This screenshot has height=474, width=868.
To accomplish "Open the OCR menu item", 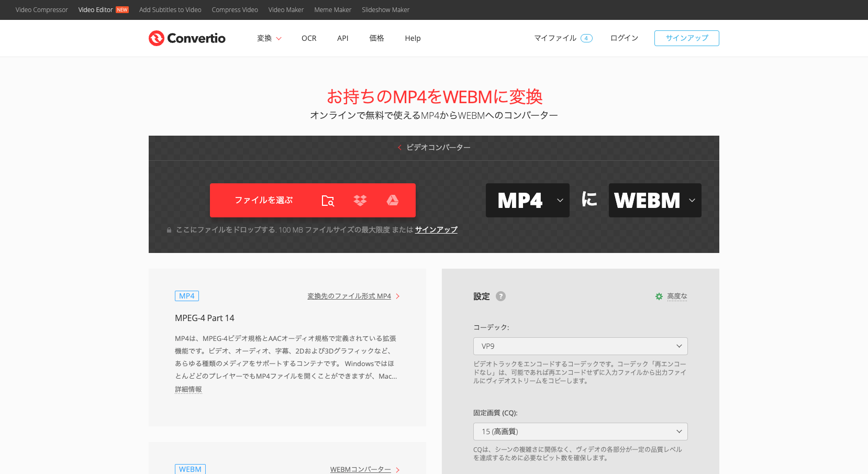I will point(309,38).
